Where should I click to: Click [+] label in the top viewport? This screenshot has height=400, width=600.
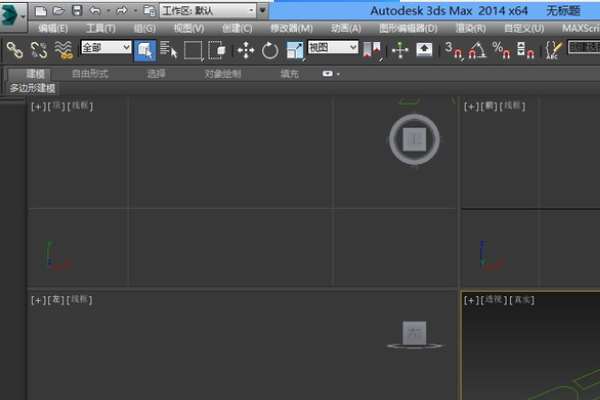pos(38,106)
